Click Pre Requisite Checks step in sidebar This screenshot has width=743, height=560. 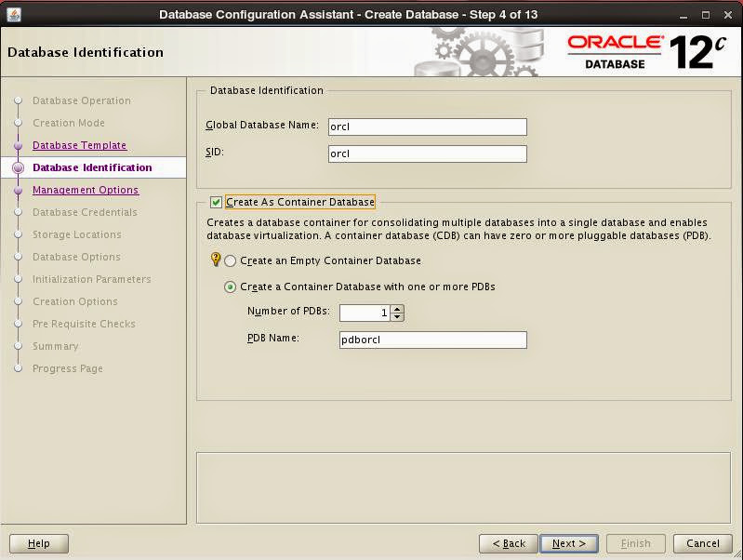[x=84, y=324]
